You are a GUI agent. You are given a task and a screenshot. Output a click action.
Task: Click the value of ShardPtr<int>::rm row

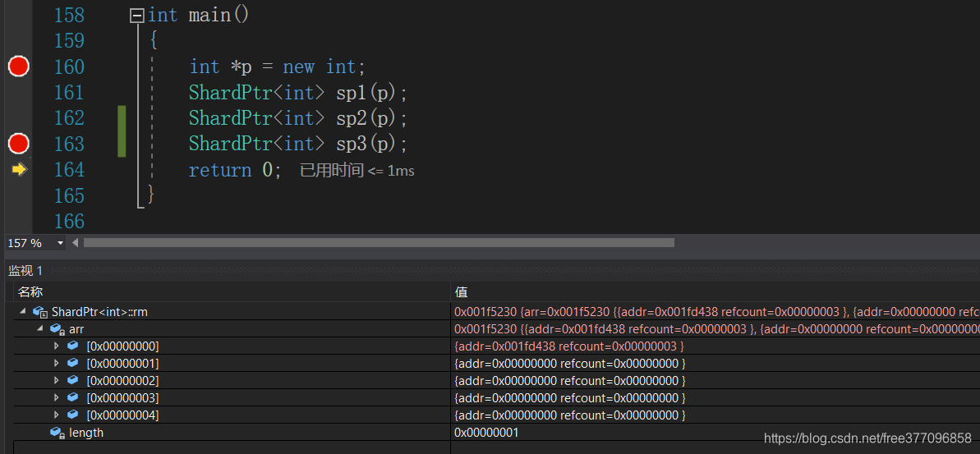pos(717,312)
